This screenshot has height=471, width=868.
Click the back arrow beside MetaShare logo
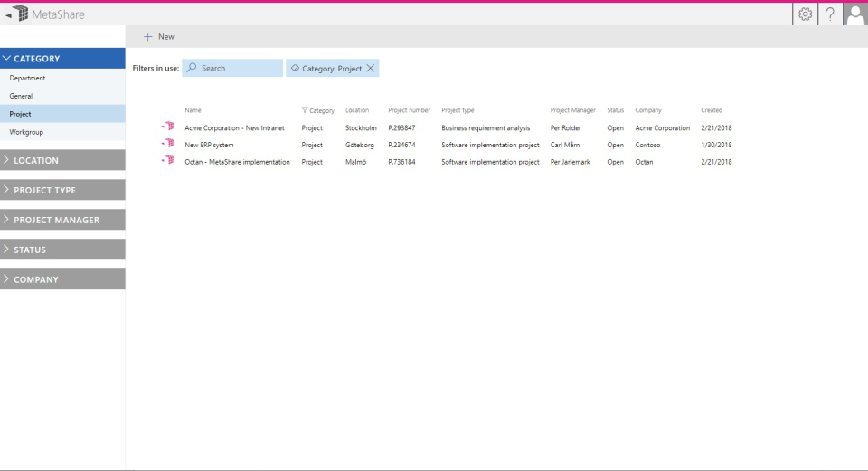[x=8, y=15]
